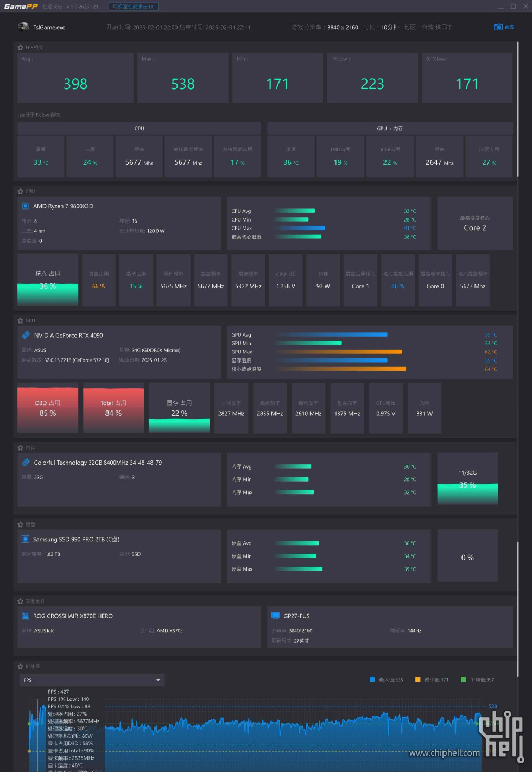Screen dimensions: 532x772
Task: Click the GPU 平均频率 2827 MHz tile
Action: point(231,408)
